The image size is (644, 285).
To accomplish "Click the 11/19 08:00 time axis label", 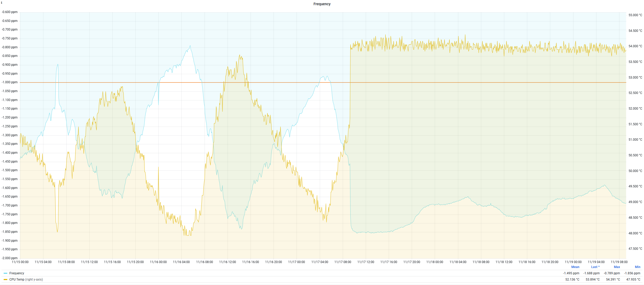I will 619,262.
